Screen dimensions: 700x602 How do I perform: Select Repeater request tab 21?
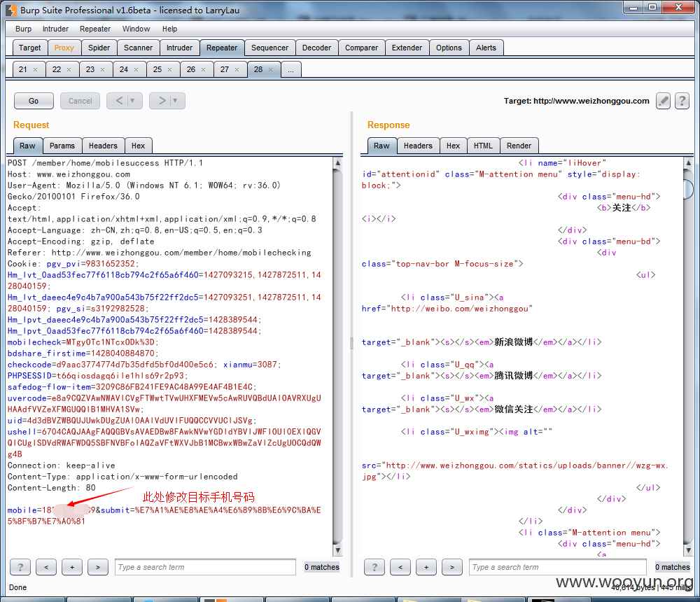click(x=23, y=70)
